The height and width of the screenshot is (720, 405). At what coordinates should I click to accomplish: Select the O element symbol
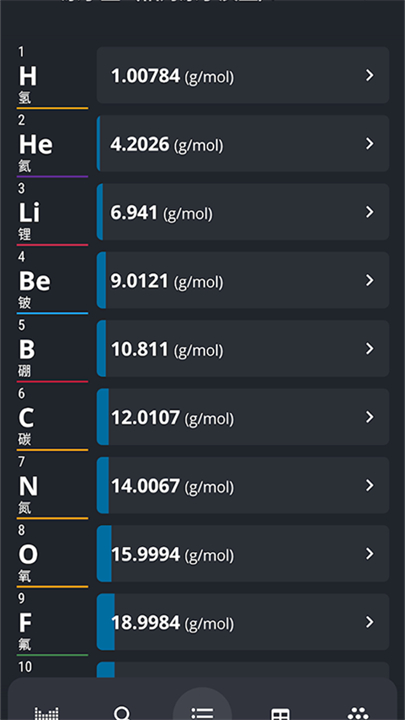(x=28, y=555)
